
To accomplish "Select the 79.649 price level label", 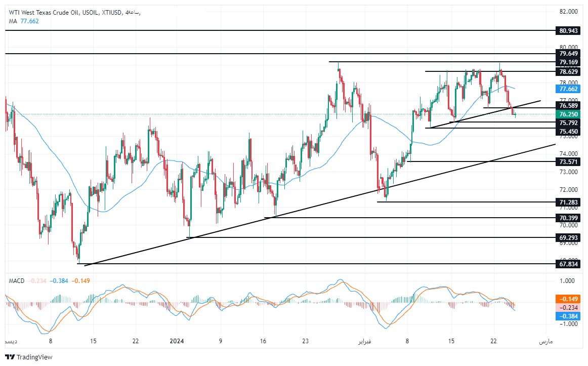I will 568,54.
